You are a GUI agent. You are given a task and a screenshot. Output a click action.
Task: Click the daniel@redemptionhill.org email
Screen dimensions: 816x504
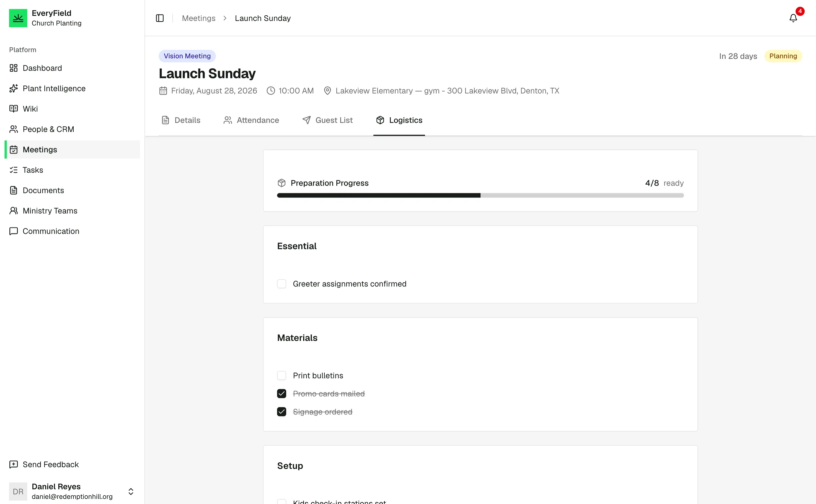tap(72, 496)
